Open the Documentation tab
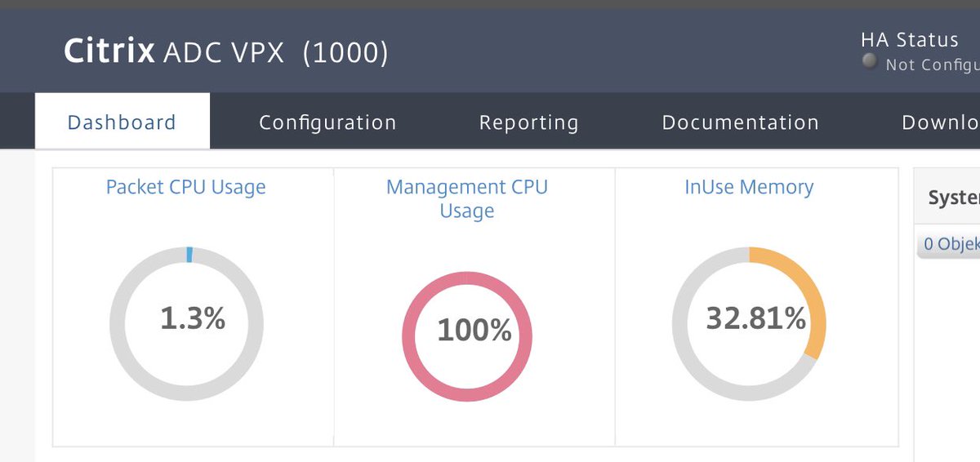This screenshot has height=462, width=980. 740,122
